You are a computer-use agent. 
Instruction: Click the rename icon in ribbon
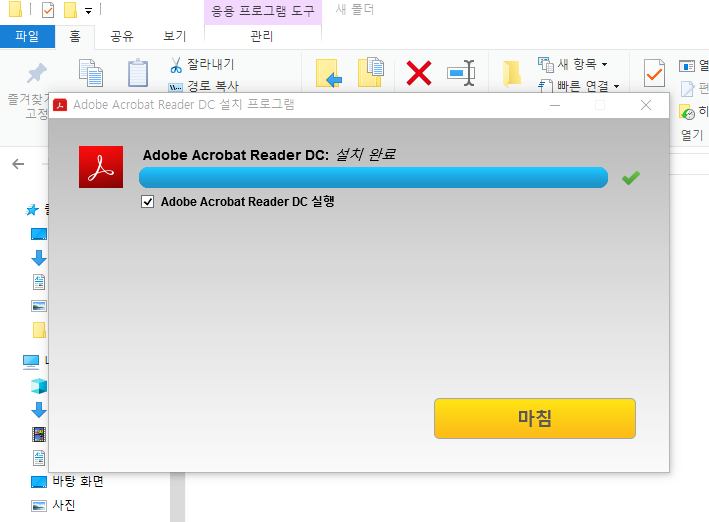tap(461, 73)
